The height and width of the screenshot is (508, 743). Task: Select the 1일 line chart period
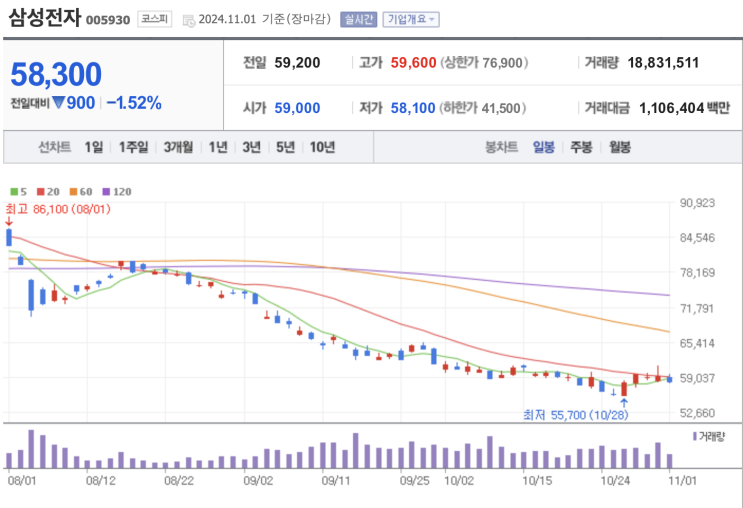pos(94,147)
